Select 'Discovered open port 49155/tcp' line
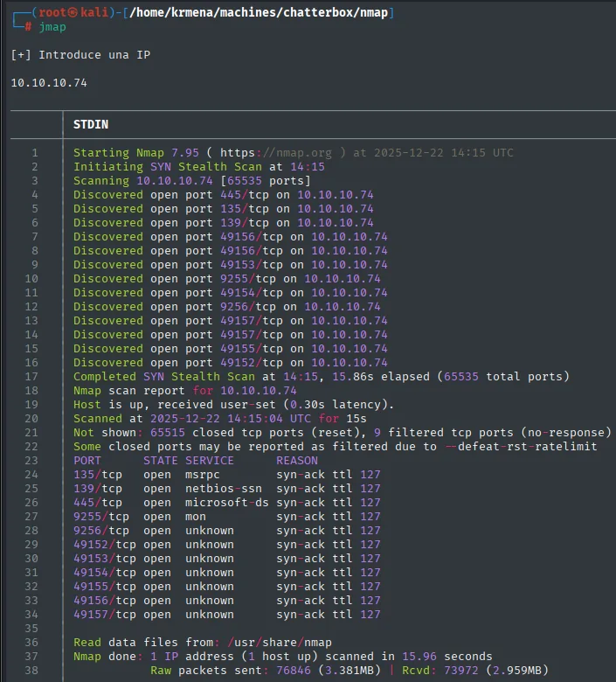 pos(230,348)
